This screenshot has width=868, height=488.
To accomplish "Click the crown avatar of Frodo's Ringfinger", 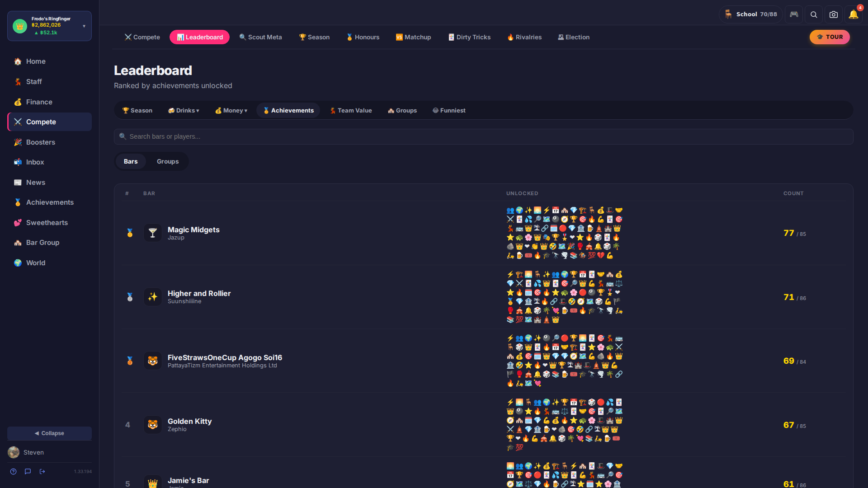I will [20, 26].
